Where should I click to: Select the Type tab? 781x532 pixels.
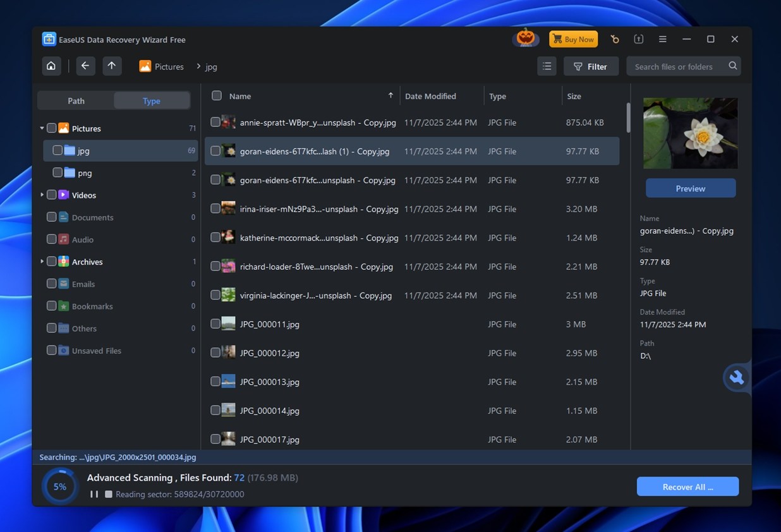click(x=151, y=100)
